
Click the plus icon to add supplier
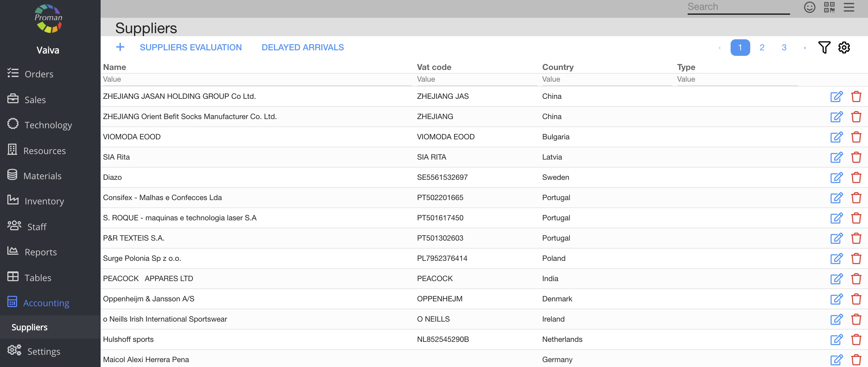tap(120, 47)
